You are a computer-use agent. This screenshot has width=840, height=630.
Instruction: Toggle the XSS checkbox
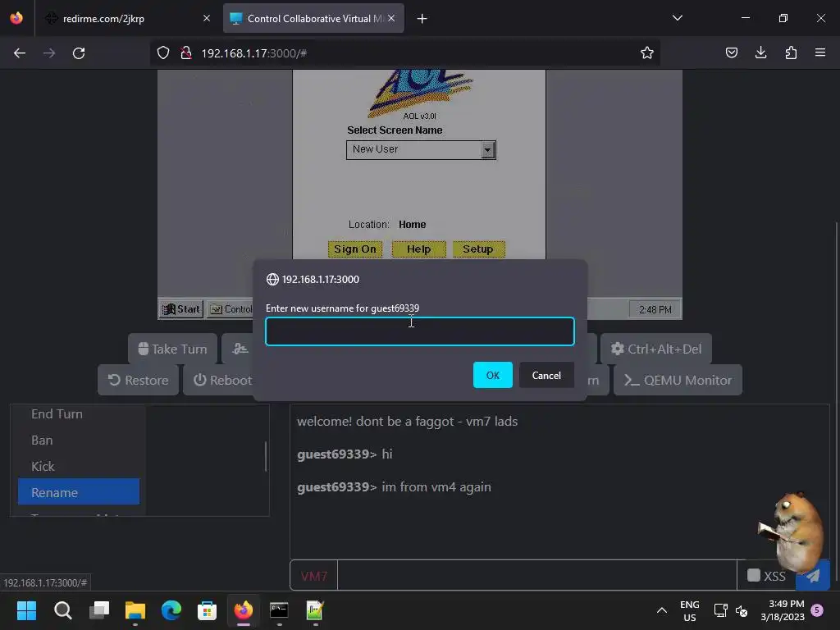(x=753, y=575)
